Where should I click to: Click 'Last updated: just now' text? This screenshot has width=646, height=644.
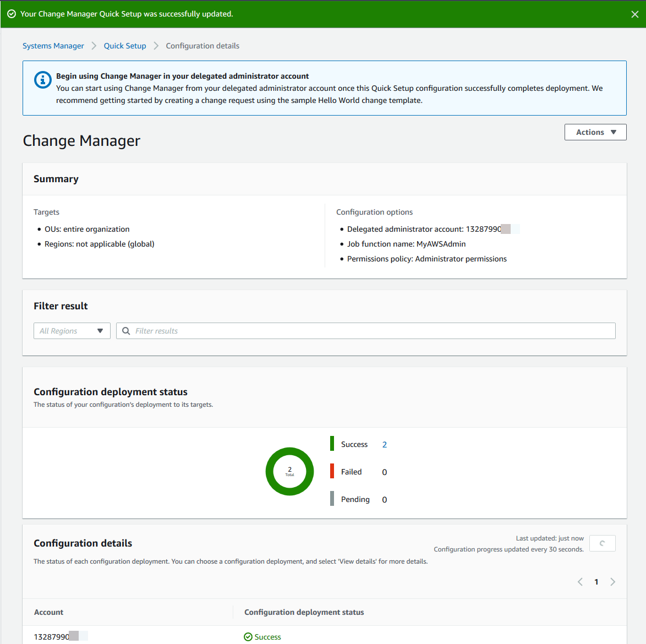(550, 538)
